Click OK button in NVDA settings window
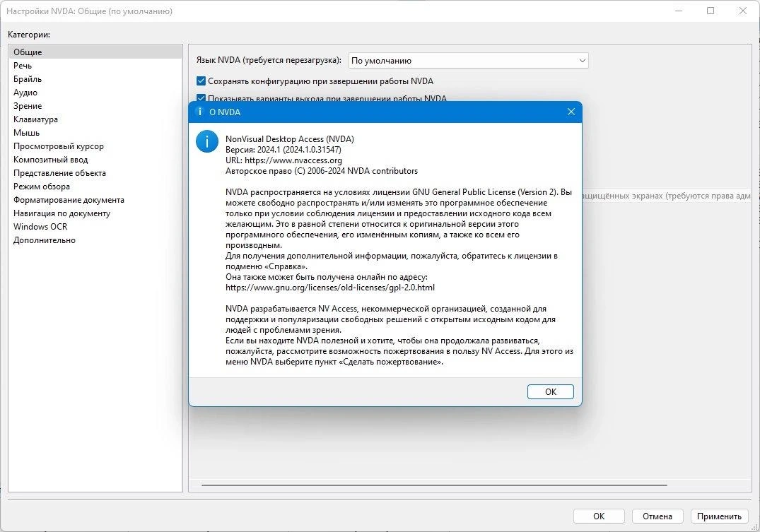The height and width of the screenshot is (532, 760). (599, 516)
